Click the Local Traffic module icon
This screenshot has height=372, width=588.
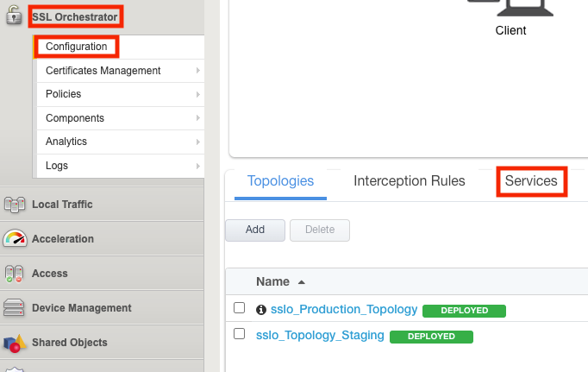tap(15, 205)
